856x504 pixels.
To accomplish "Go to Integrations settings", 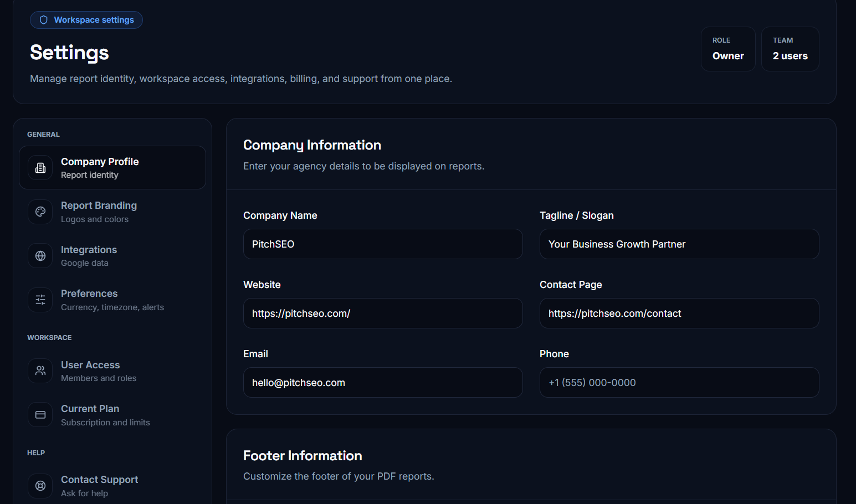I will (112, 256).
